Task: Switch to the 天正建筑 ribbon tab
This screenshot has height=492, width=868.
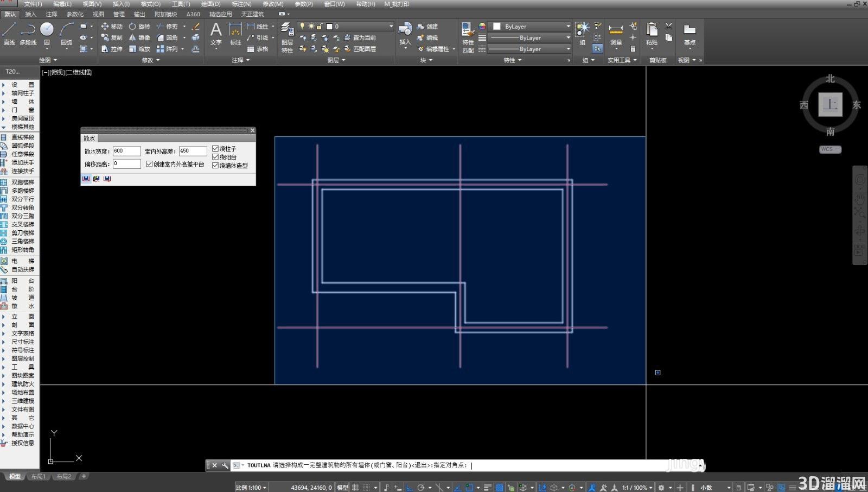Action: coord(252,14)
